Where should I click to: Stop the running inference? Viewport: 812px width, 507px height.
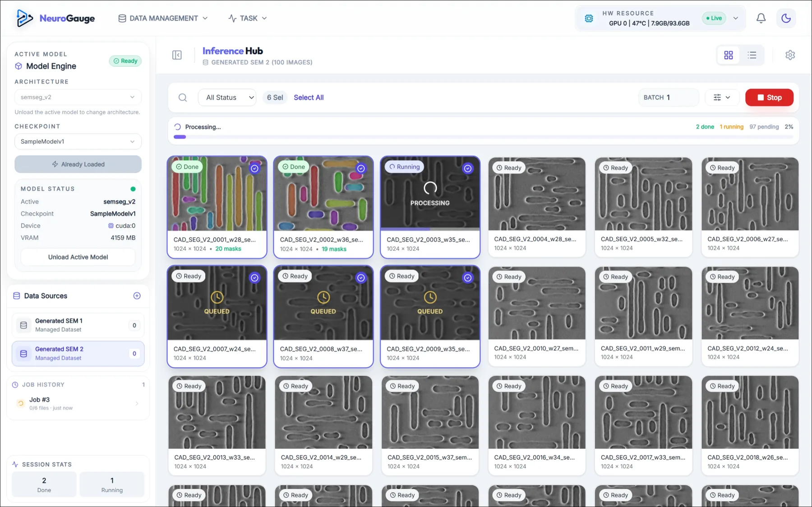pyautogui.click(x=769, y=97)
